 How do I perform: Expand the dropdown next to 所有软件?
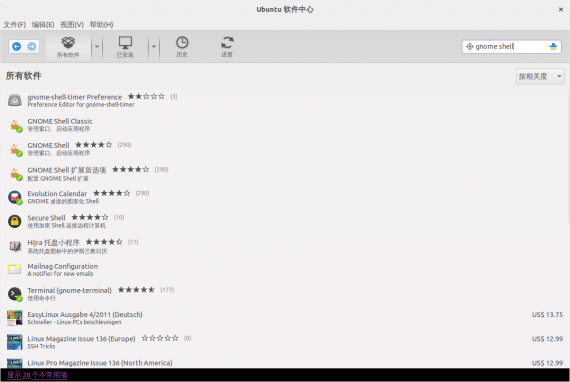point(97,47)
